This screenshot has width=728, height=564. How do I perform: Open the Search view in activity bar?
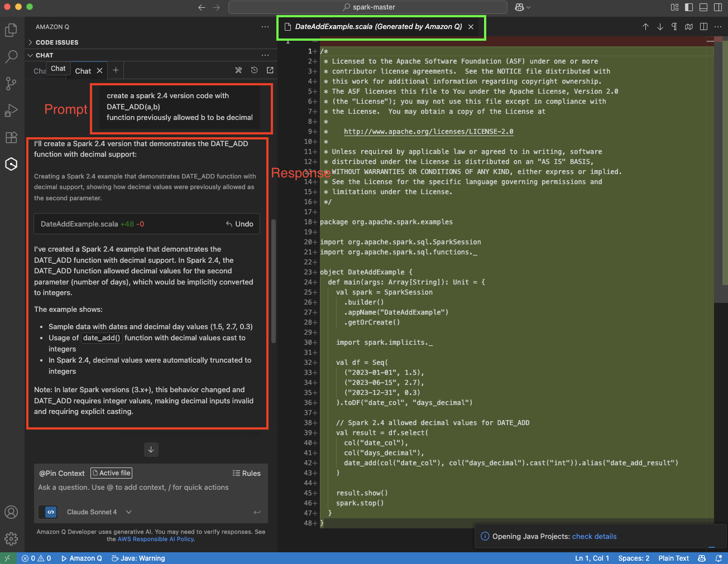click(11, 57)
